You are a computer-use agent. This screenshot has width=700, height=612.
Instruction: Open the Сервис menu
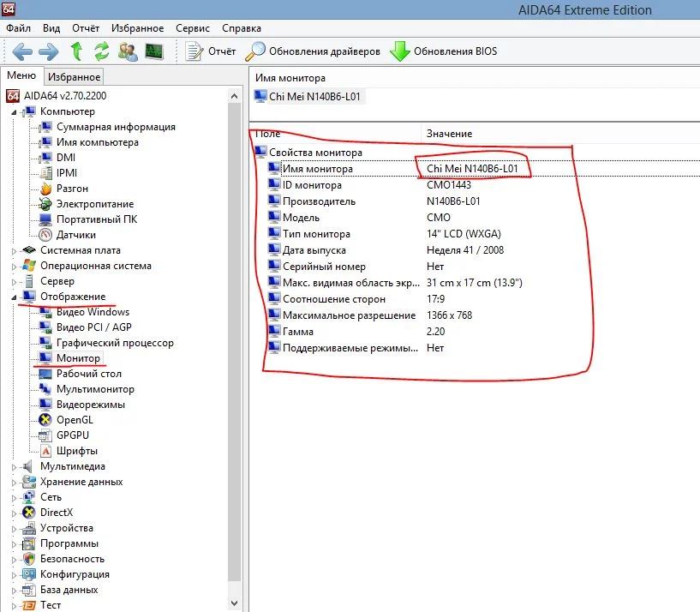193,28
